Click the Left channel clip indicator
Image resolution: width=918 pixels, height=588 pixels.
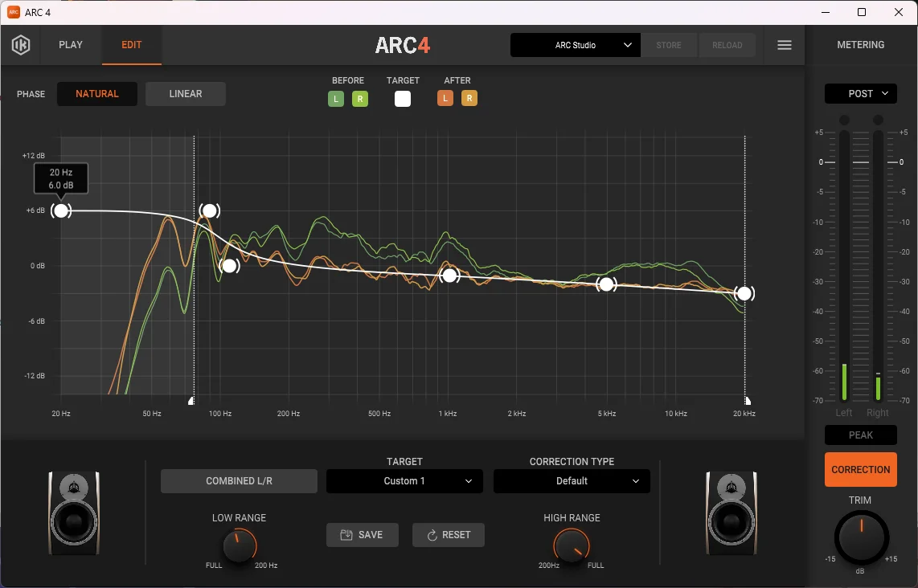(x=844, y=120)
